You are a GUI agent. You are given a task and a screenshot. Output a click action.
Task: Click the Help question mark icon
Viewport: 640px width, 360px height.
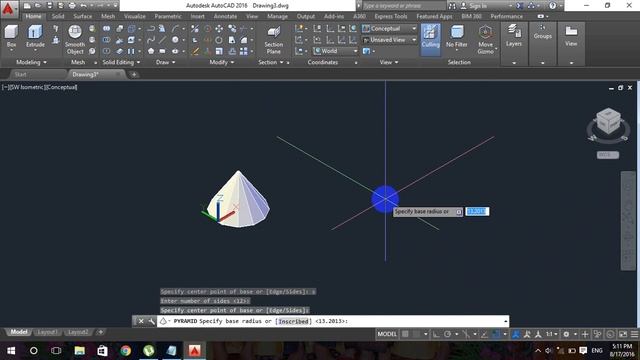[552, 6]
